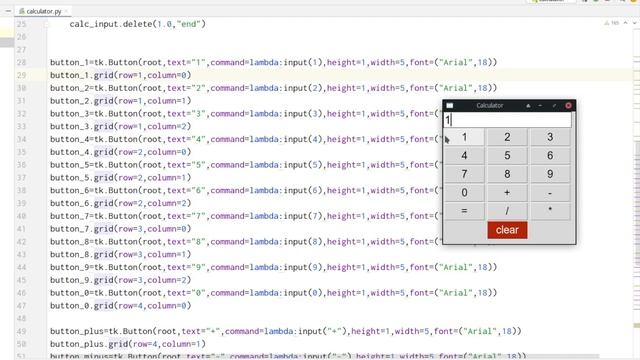Viewport: 640px width, 360px height.
Task: Click the multiply asterisk button in Calculator
Action: click(550, 211)
